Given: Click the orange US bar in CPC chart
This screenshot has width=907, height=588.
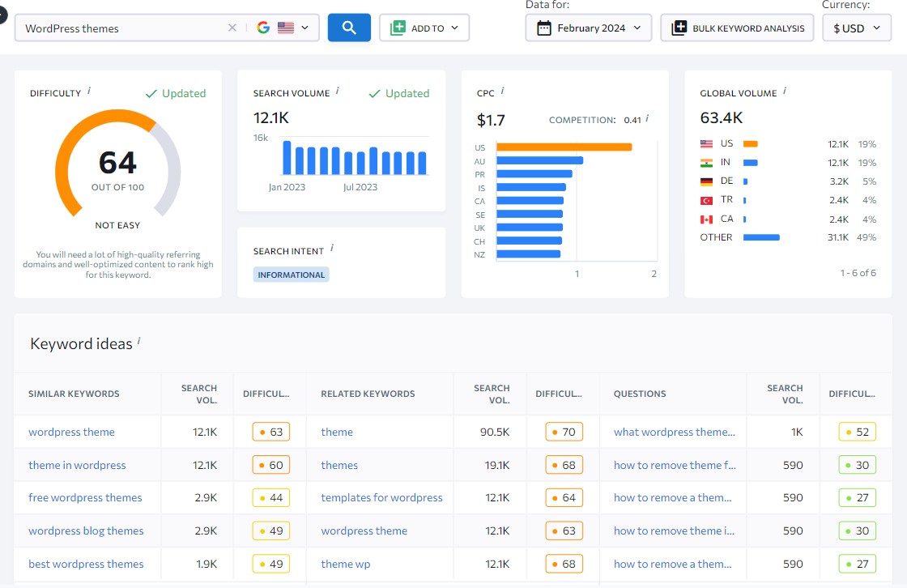Looking at the screenshot, I should click(x=564, y=147).
